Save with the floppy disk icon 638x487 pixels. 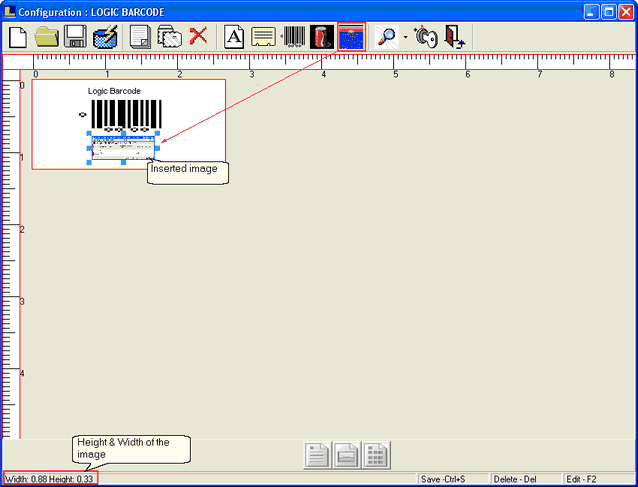point(75,37)
